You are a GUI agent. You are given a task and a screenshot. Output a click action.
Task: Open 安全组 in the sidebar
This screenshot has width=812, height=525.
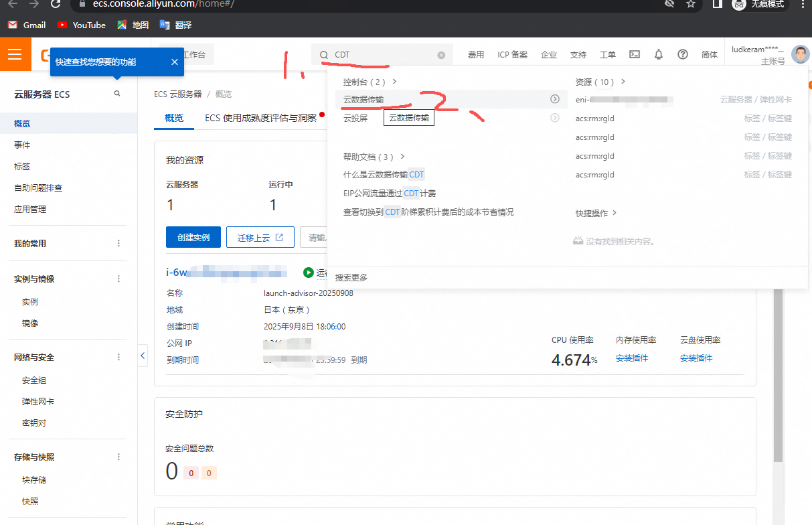(x=34, y=380)
